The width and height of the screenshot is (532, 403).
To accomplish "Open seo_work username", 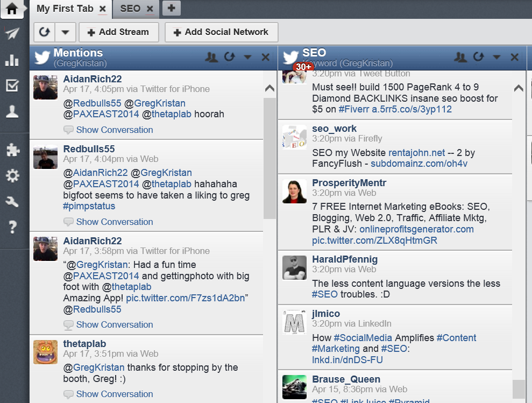I will click(x=334, y=129).
